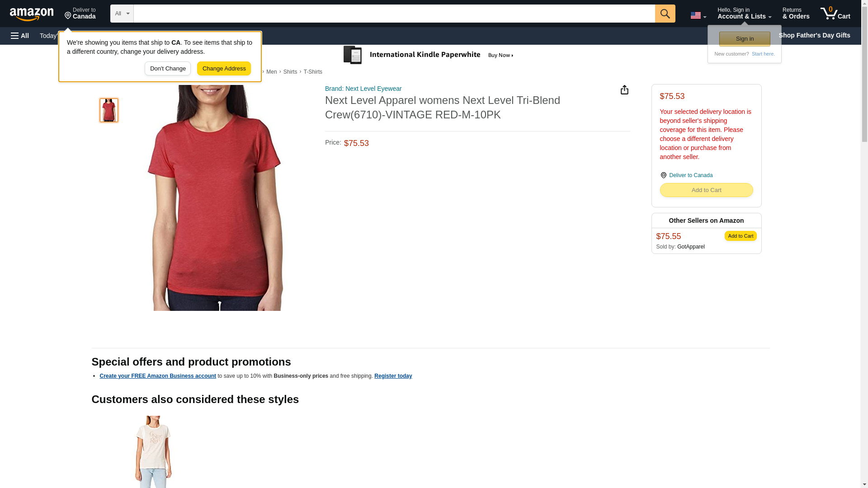Open the share icon near product title
This screenshot has height=488, width=868.
624,90
